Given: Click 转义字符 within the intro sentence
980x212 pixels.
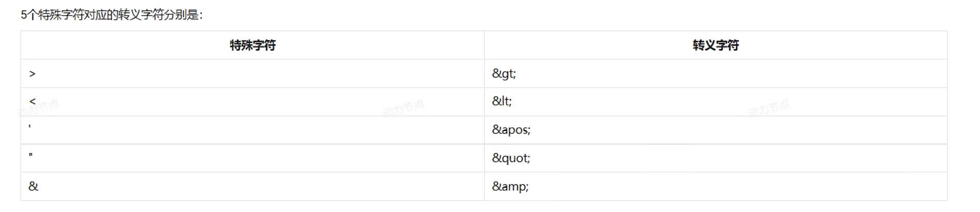Looking at the screenshot, I should [140, 15].
